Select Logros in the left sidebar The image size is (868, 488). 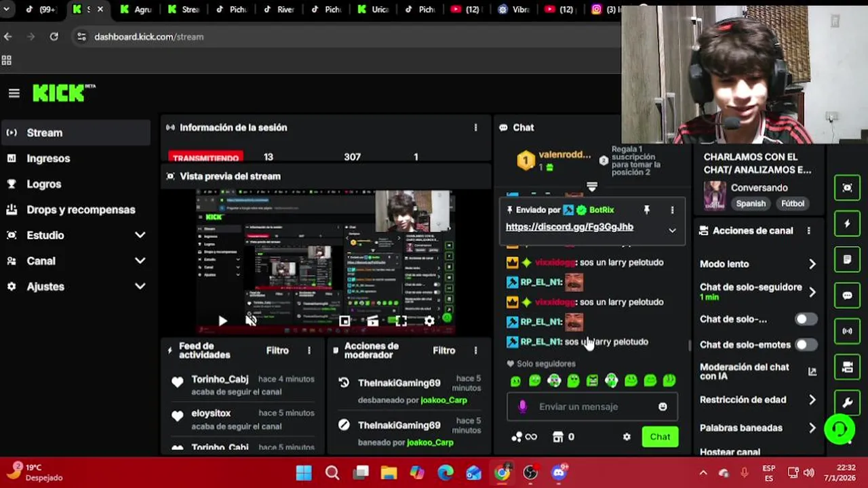(x=75, y=184)
